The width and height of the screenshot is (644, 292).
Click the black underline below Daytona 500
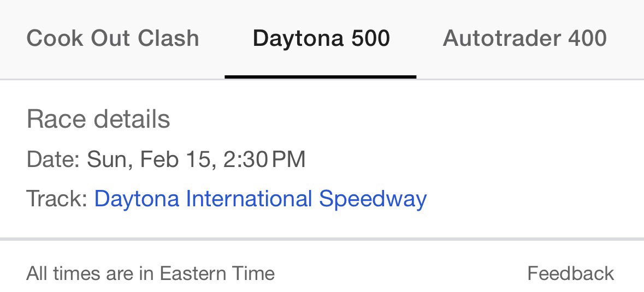321,76
